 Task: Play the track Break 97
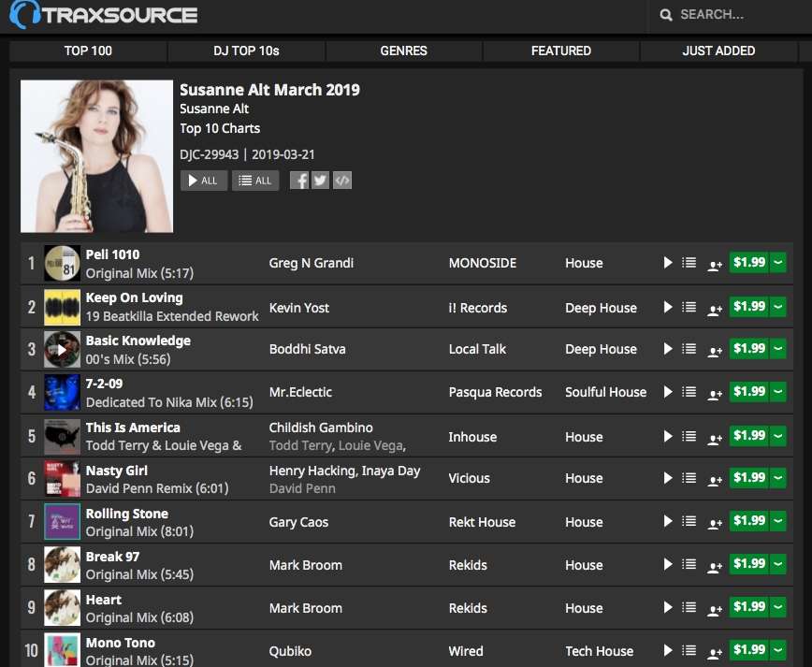point(668,564)
